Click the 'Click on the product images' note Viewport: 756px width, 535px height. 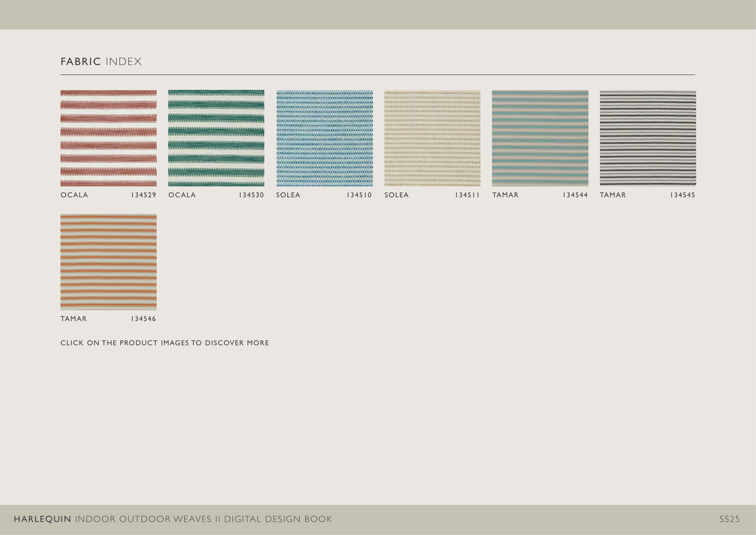coord(165,343)
